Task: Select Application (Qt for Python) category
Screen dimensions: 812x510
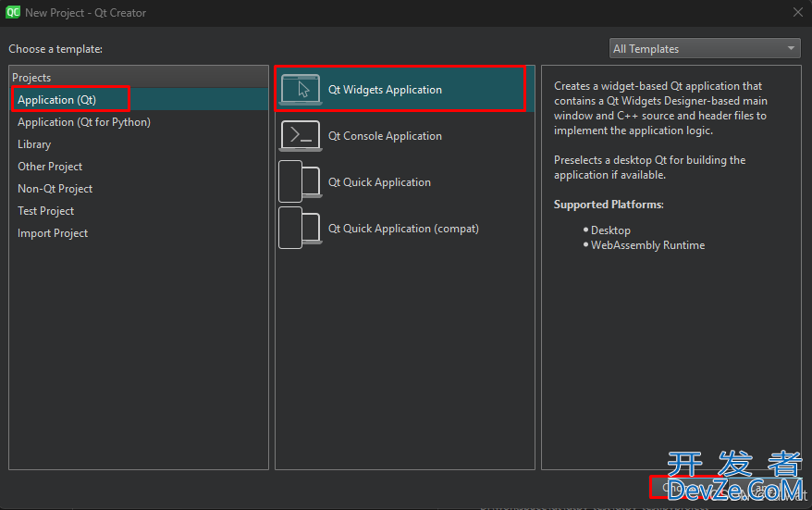Action: (x=140, y=122)
